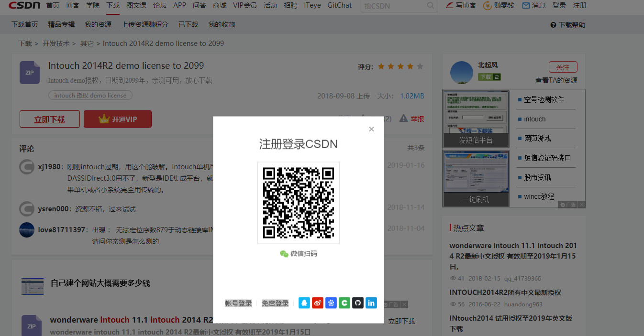This screenshot has width=644, height=336.
Task: Open INTOUCH2014R2所有中文最新授权 article
Action: [x=505, y=292]
